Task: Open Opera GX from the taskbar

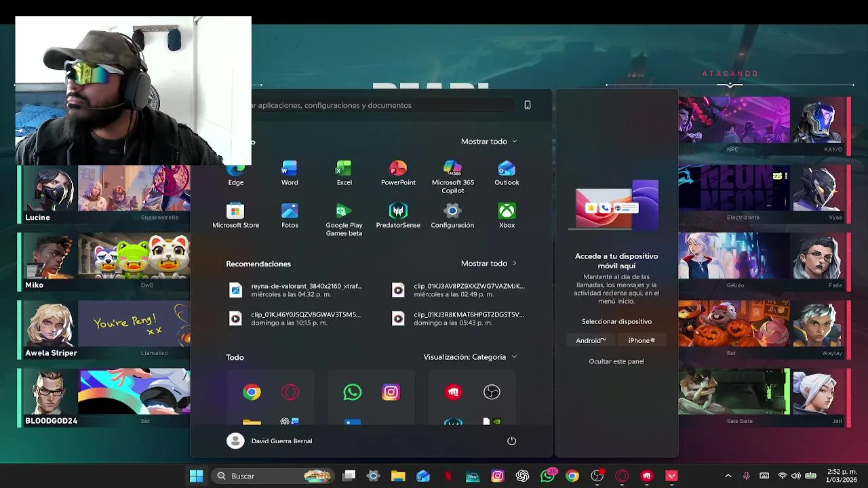Action: 622,476
